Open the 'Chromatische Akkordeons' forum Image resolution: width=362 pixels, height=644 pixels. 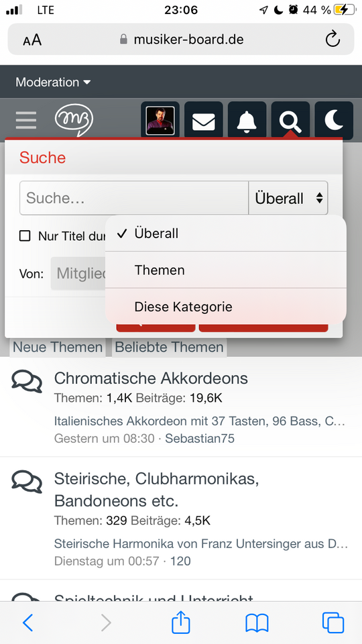(151, 378)
